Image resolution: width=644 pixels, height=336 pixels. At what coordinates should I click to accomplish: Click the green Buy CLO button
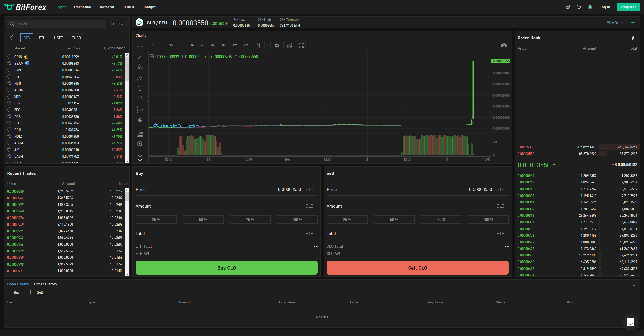click(x=226, y=268)
